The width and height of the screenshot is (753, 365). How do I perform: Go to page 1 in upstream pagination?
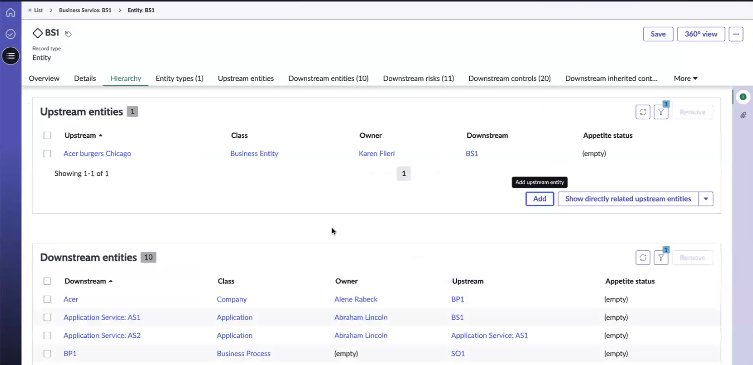(x=404, y=173)
